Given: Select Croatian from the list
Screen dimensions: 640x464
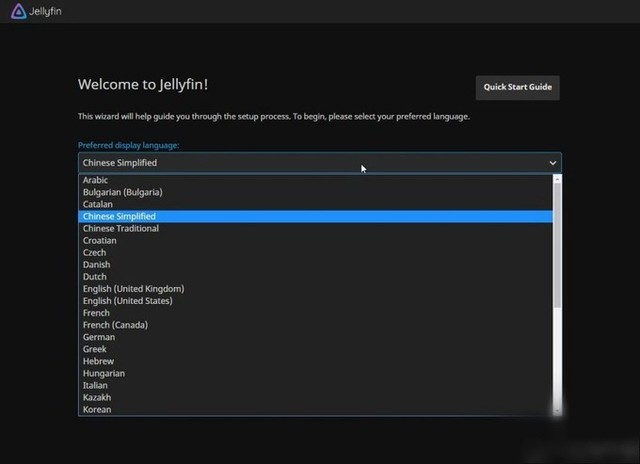Looking at the screenshot, I should [315, 241].
